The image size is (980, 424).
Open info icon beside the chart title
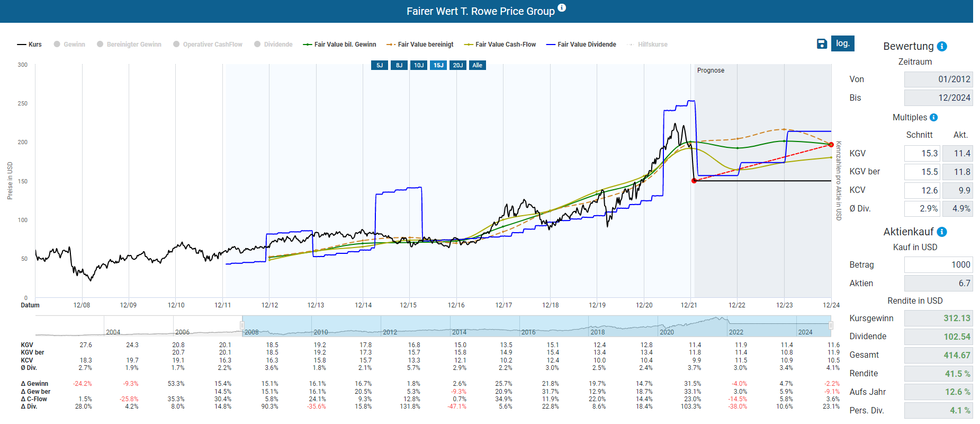point(562,8)
